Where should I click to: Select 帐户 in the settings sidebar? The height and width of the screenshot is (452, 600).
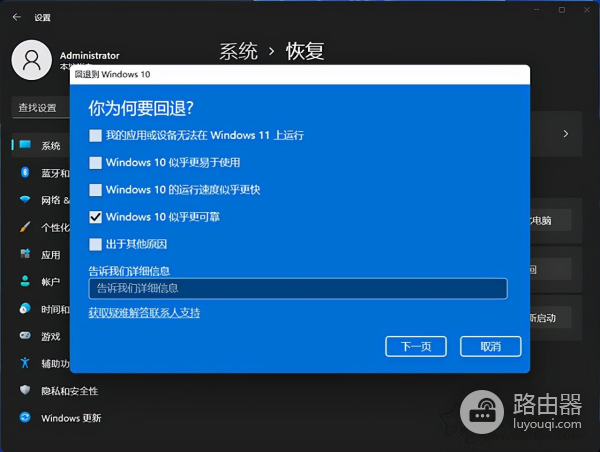click(51, 282)
